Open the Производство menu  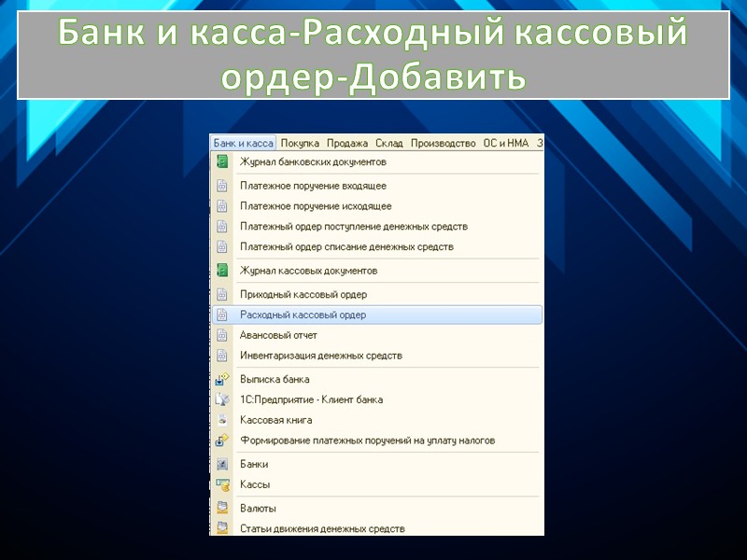[x=443, y=143]
